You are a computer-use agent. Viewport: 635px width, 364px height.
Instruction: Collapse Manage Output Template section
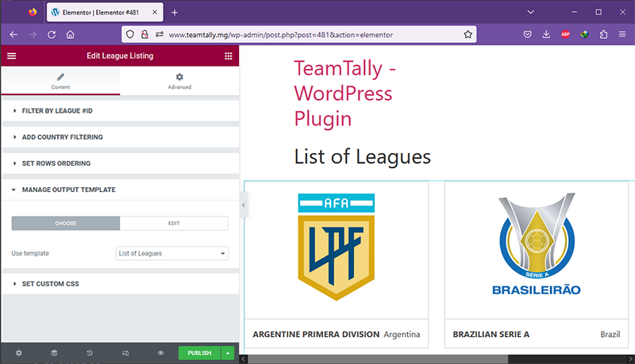(121, 190)
